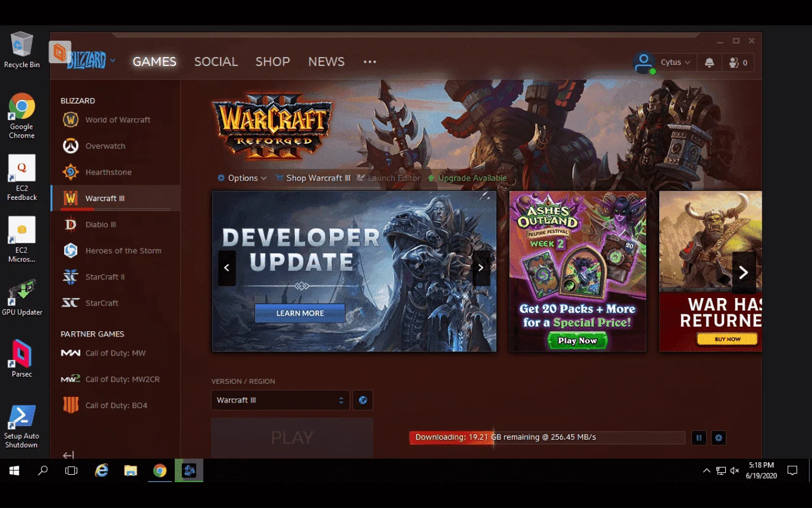Select Overwatch icon in sidebar
The height and width of the screenshot is (508, 812).
pyautogui.click(x=70, y=146)
